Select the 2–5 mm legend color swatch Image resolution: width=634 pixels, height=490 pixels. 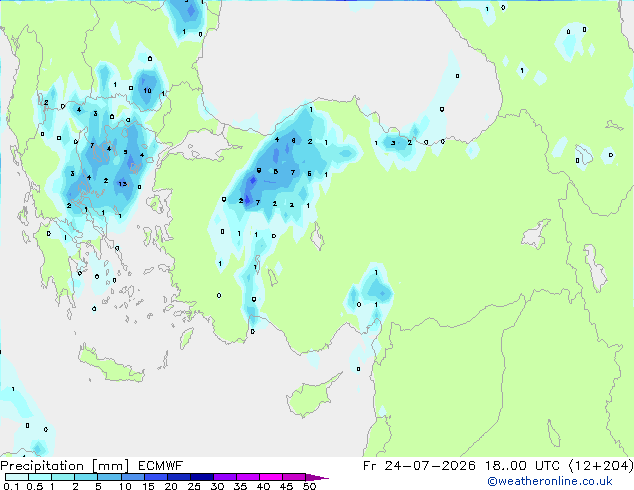point(86,477)
